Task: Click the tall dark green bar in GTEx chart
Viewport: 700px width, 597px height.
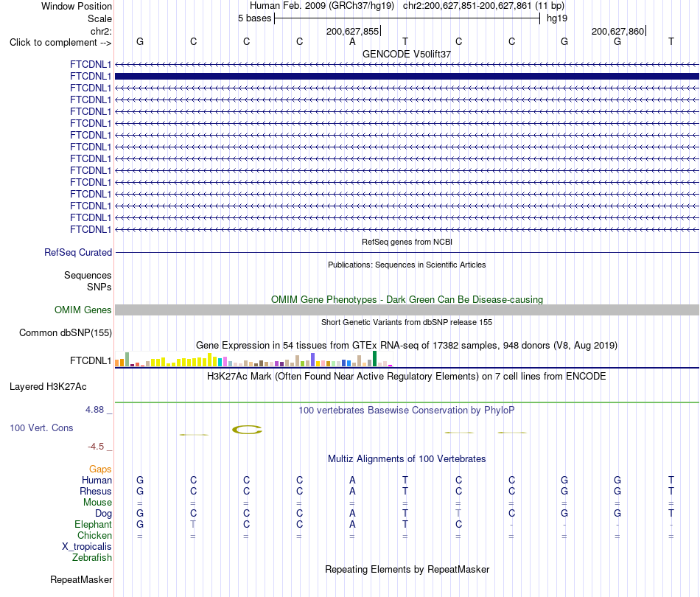Action: pos(374,359)
